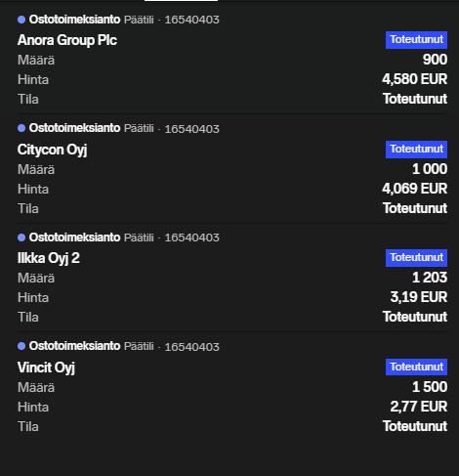Click Toteutunut badge on Citycon order

(416, 150)
